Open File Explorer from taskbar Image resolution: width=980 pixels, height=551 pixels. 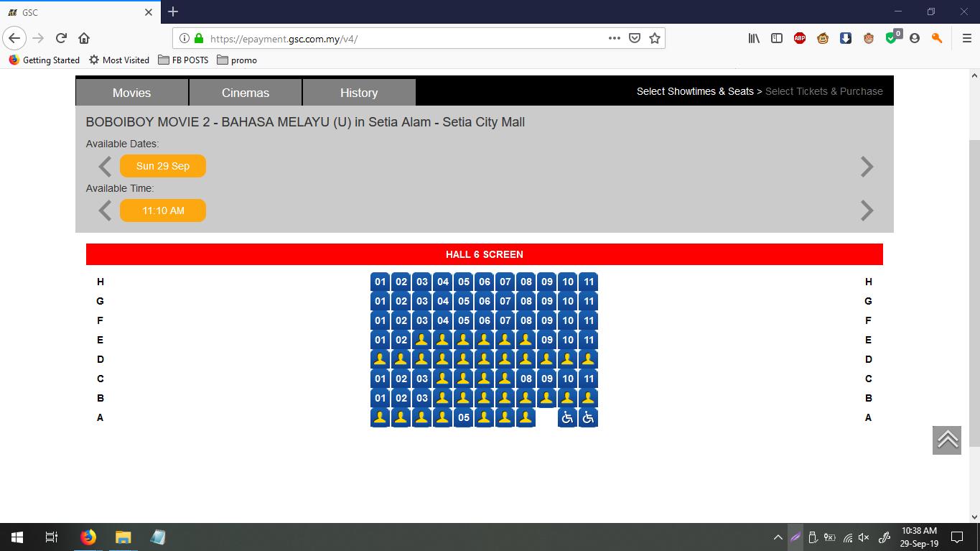tap(123, 537)
